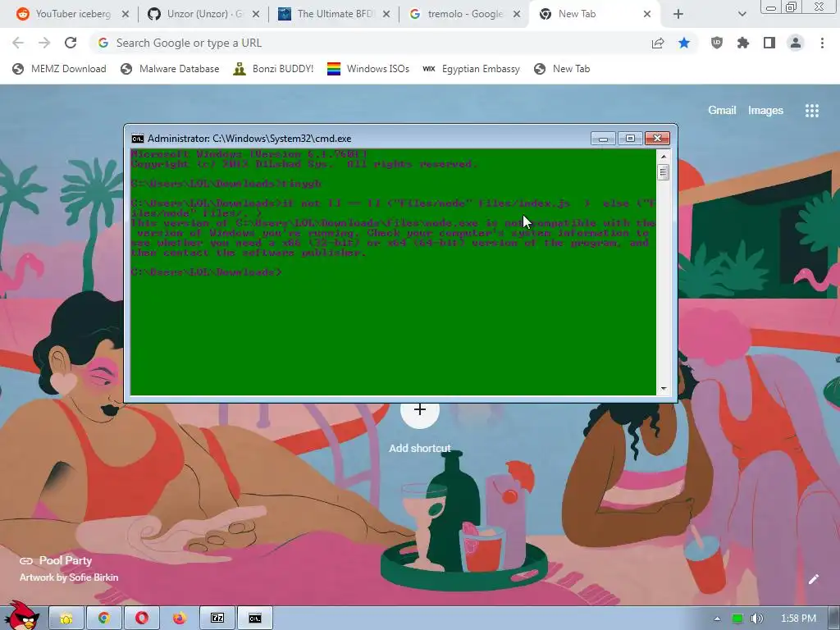Close the tremolo Google tab
The image size is (840, 630).
[x=517, y=15]
